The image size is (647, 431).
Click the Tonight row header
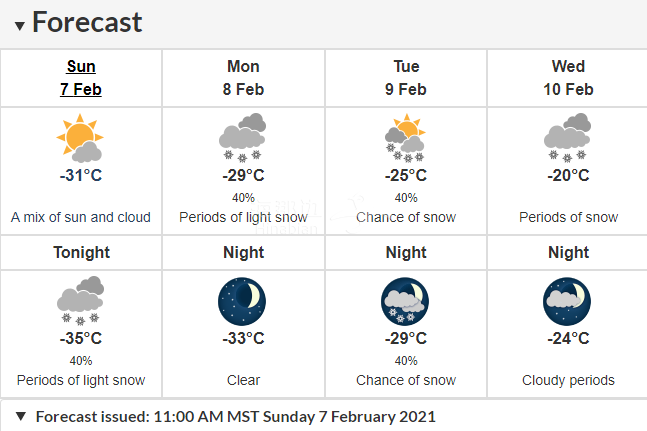[x=81, y=252]
